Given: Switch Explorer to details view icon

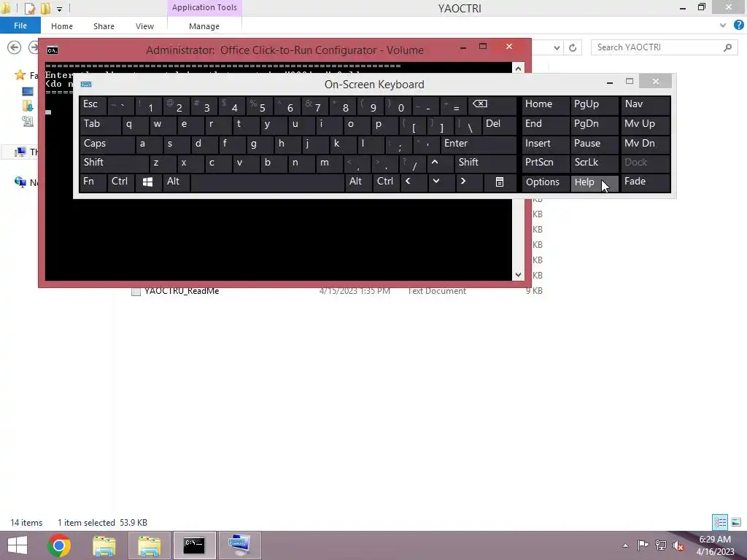Looking at the screenshot, I should click(720, 522).
